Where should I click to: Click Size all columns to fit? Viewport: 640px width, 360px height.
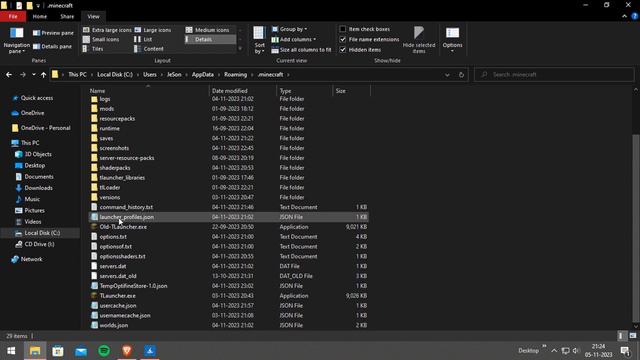click(x=301, y=50)
